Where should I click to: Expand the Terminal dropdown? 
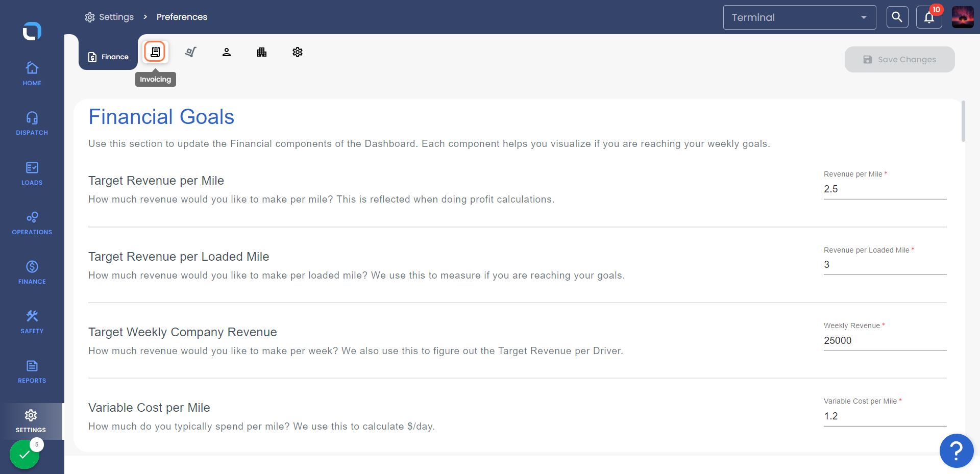[x=799, y=17]
